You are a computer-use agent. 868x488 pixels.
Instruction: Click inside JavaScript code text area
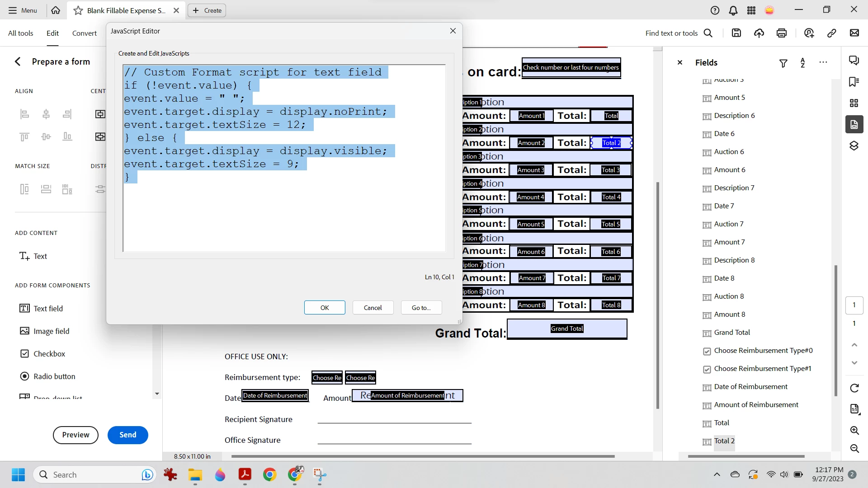point(284,212)
